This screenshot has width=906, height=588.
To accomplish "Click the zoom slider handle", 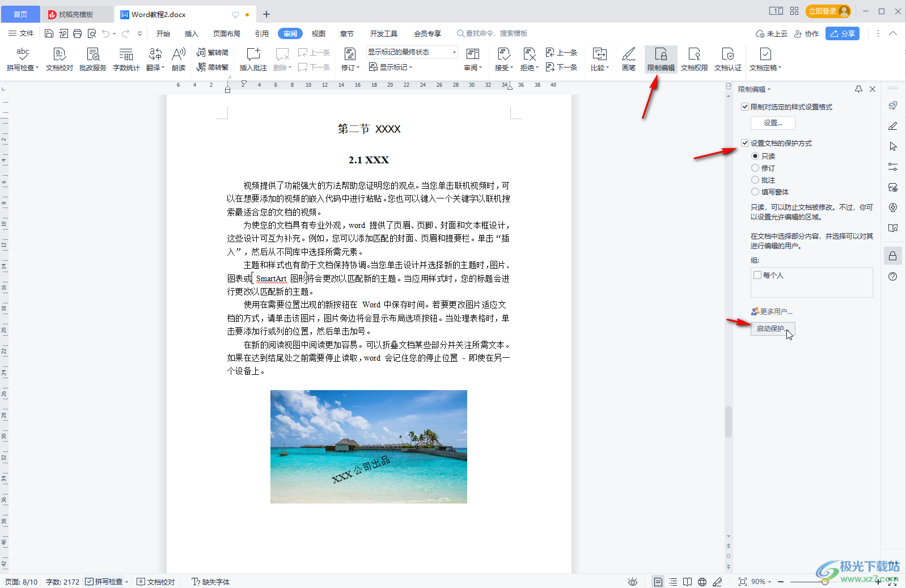I will [x=825, y=582].
